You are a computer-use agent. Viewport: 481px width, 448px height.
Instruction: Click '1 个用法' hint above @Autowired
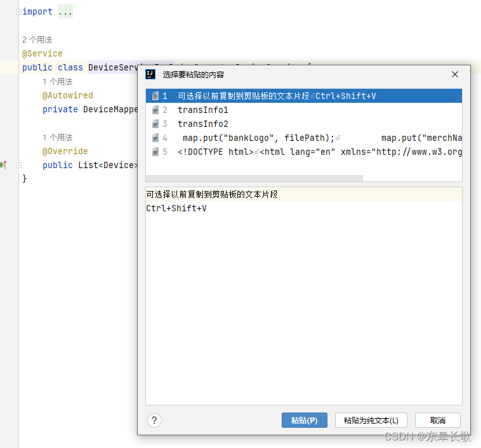[57, 82]
